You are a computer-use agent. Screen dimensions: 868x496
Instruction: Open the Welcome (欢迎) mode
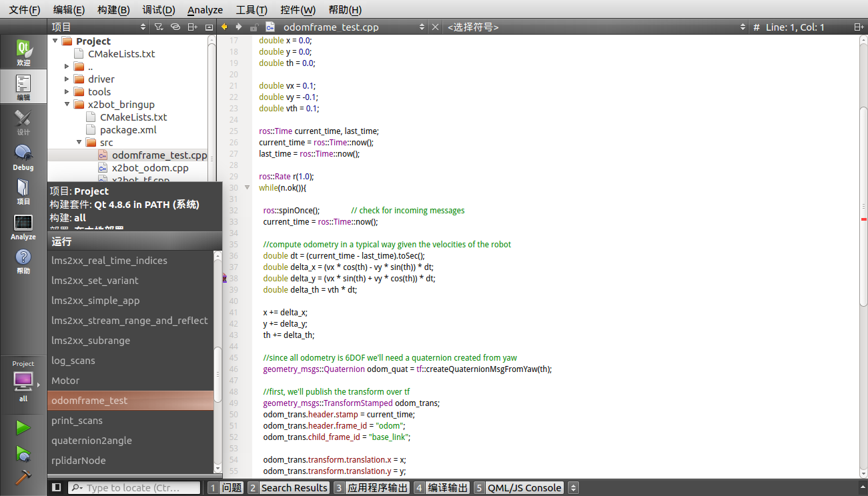click(x=23, y=53)
